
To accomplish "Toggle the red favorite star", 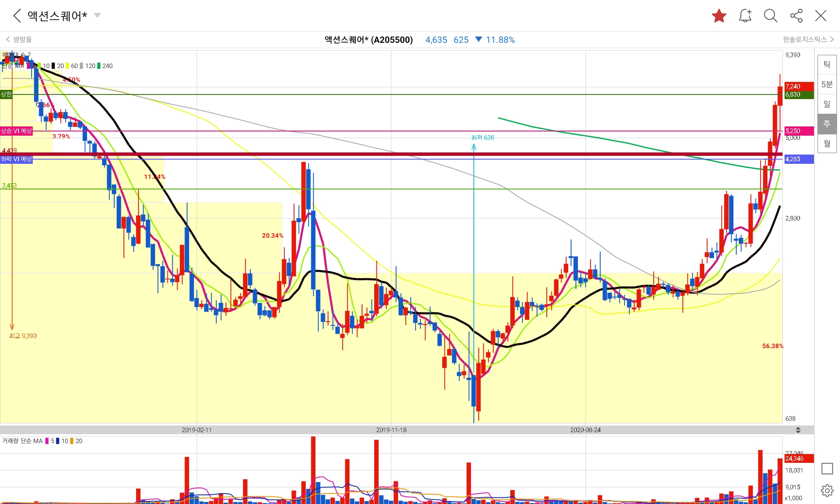I will coord(719,16).
